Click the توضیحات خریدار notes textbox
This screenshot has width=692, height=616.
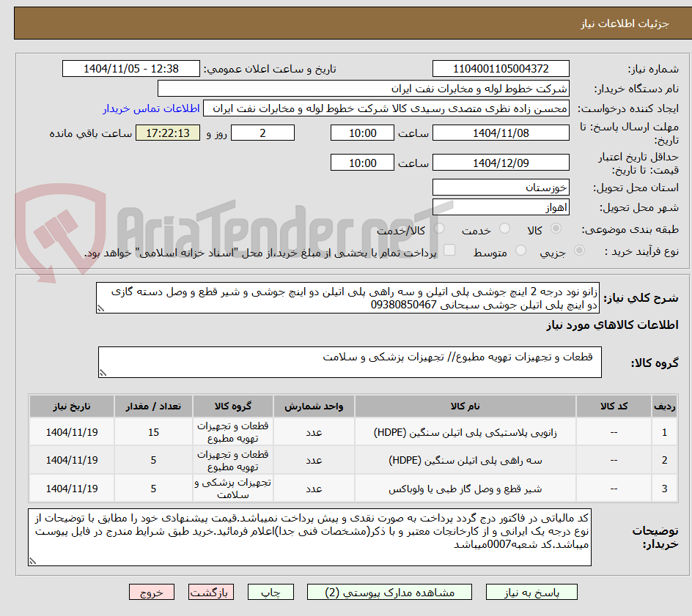[309, 537]
